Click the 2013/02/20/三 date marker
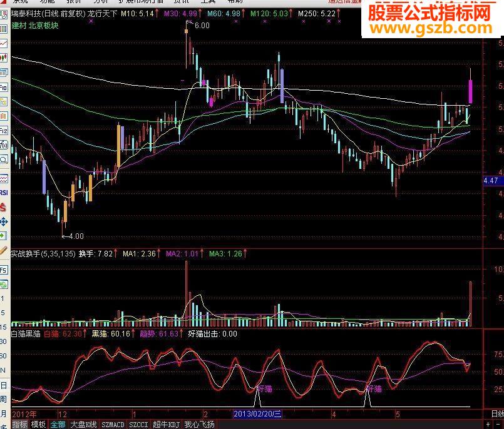Screen dimensions: 504x429 (257, 414)
